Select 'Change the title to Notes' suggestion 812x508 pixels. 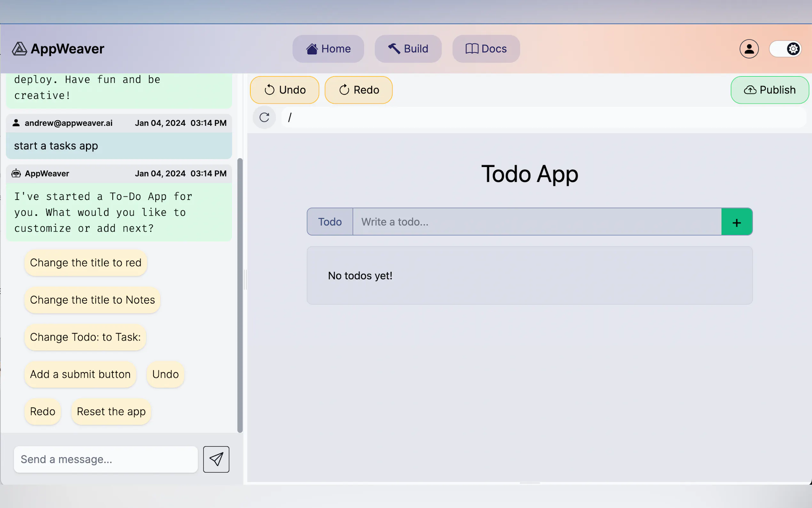[x=92, y=300]
